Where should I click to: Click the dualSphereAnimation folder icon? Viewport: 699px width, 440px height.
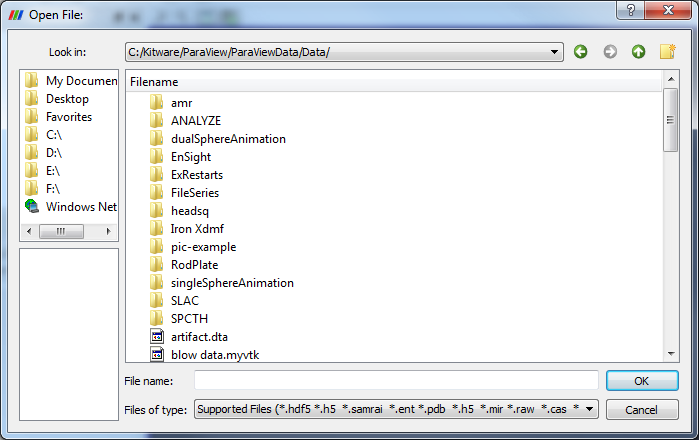click(156, 139)
